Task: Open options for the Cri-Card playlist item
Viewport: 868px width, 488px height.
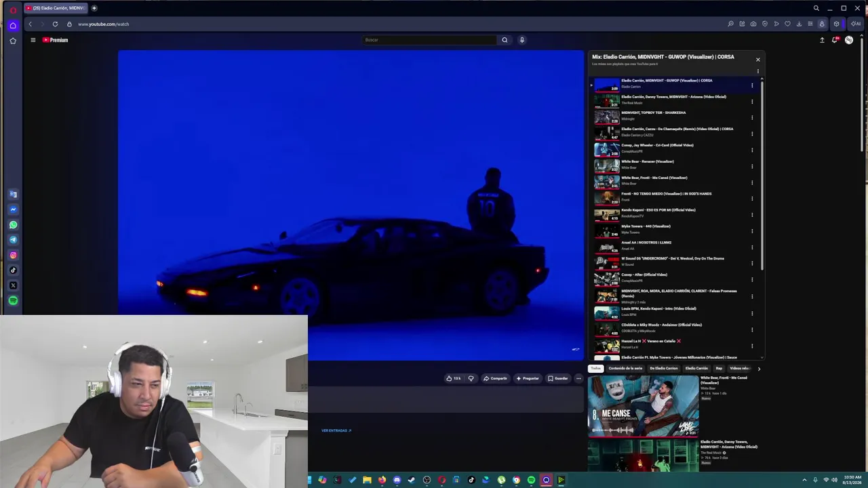Action: 752,150
